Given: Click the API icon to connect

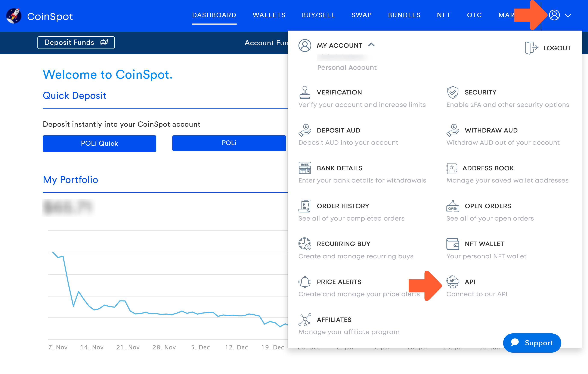Looking at the screenshot, I should point(453,282).
